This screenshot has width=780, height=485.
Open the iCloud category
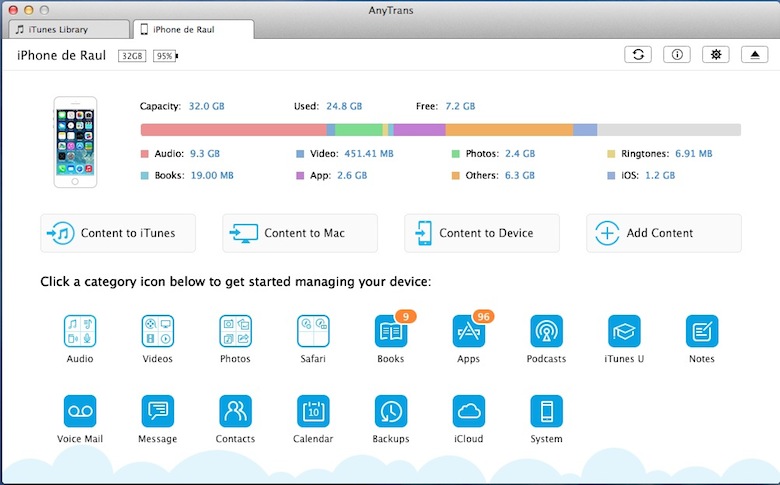[469, 411]
